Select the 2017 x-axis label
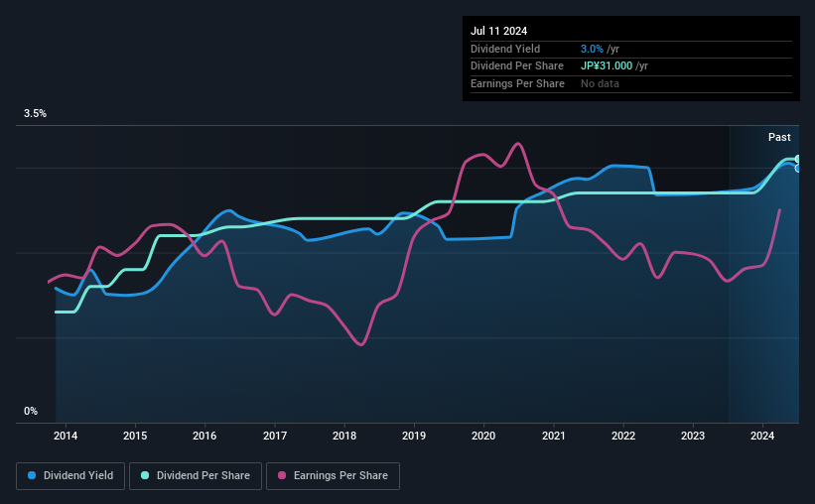This screenshot has height=504, width=815. pos(274,436)
